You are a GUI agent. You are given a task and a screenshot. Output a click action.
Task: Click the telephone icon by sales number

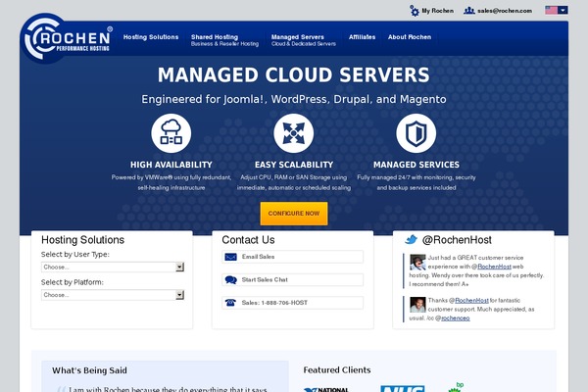point(230,303)
